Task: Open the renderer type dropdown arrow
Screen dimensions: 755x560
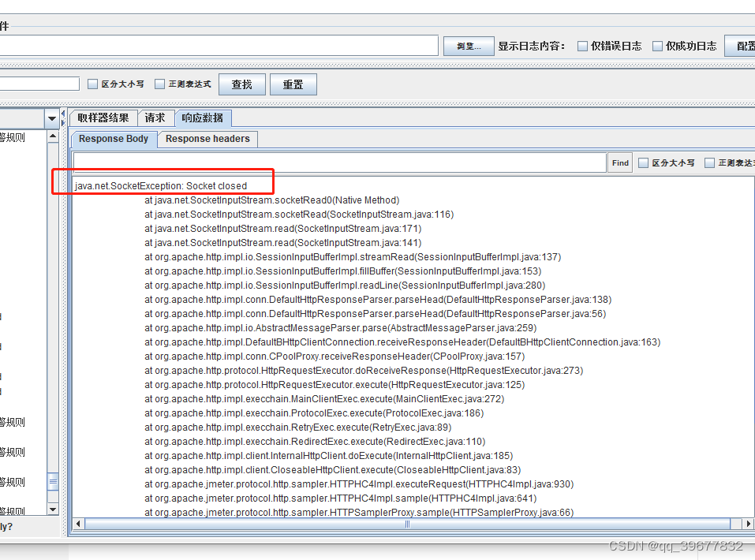Action: click(52, 118)
